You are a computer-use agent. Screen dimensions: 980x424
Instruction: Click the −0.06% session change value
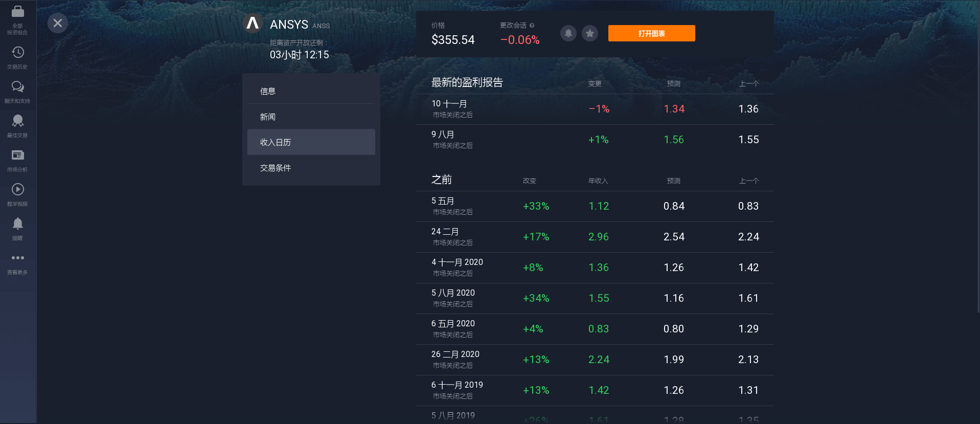click(x=520, y=40)
